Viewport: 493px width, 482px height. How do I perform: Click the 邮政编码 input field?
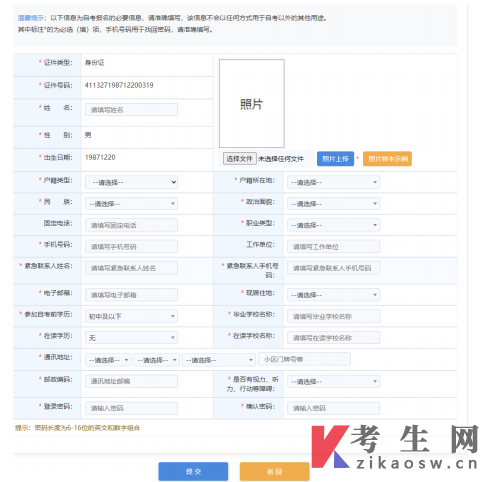pyautogui.click(x=131, y=381)
